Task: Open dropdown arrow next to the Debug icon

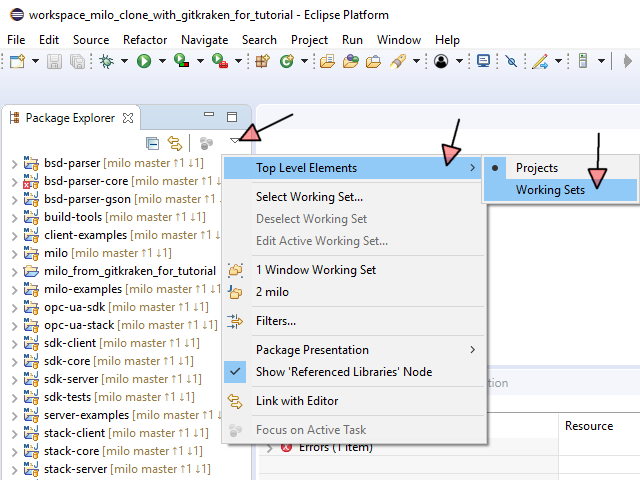Action: pos(124,61)
